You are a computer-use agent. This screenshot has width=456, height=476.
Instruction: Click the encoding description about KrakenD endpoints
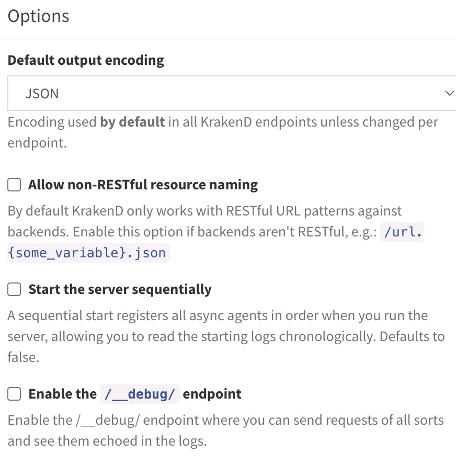point(223,132)
